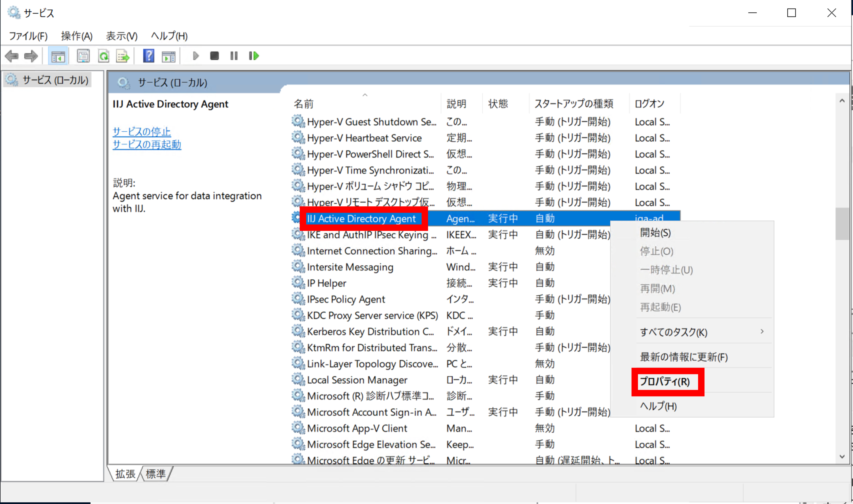The width and height of the screenshot is (853, 504).
Task: Click the Start service play icon
Action: (196, 56)
